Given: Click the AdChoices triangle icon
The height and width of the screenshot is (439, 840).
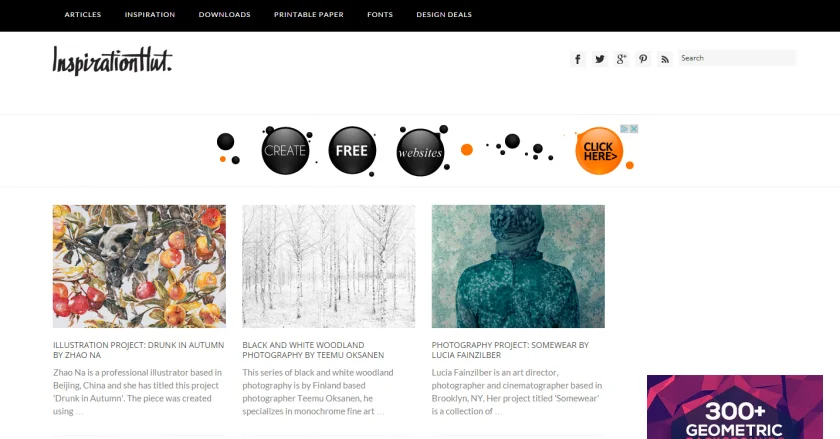Looking at the screenshot, I should pos(625,129).
